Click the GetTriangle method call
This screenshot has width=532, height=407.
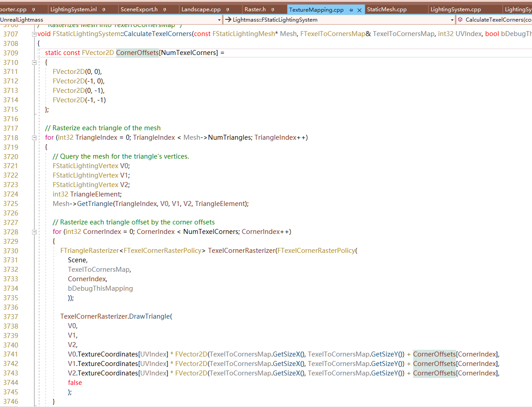[x=95, y=204]
